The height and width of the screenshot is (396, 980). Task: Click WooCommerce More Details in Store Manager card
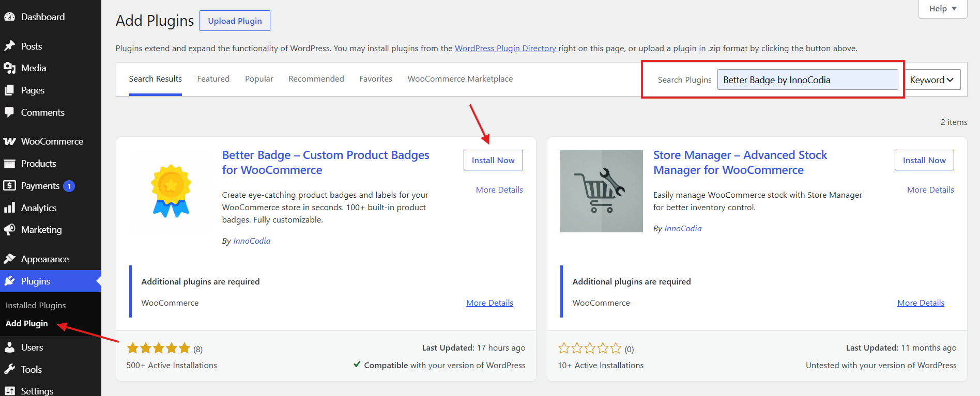click(x=921, y=303)
